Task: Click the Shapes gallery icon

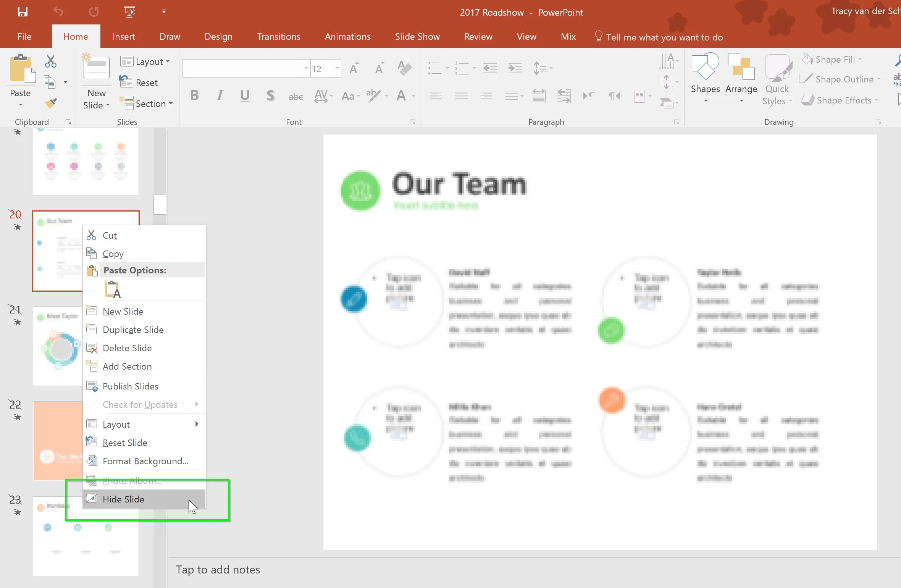Action: 705,67
